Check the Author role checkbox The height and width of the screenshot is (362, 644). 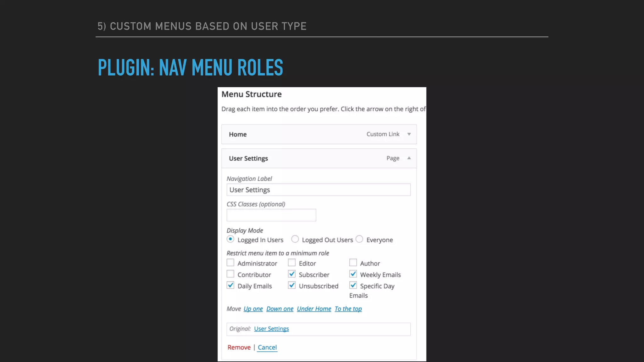[353, 262]
